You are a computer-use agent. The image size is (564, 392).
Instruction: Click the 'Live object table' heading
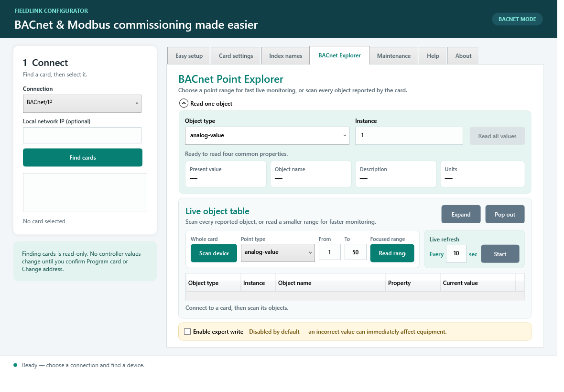pos(217,211)
